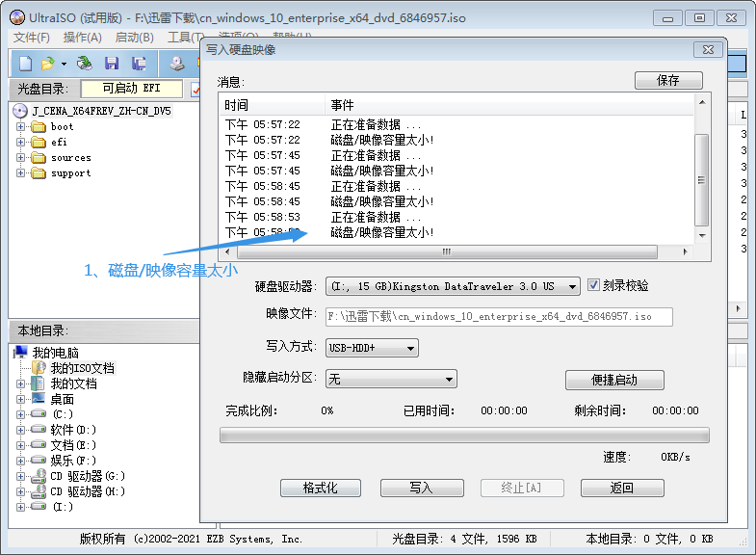Click the 文档(E:) drive icon
Viewport: 756px width, 555px height.
[39, 444]
